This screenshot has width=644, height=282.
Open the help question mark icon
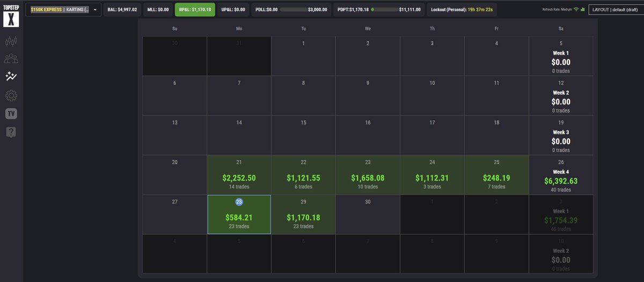[x=11, y=132]
